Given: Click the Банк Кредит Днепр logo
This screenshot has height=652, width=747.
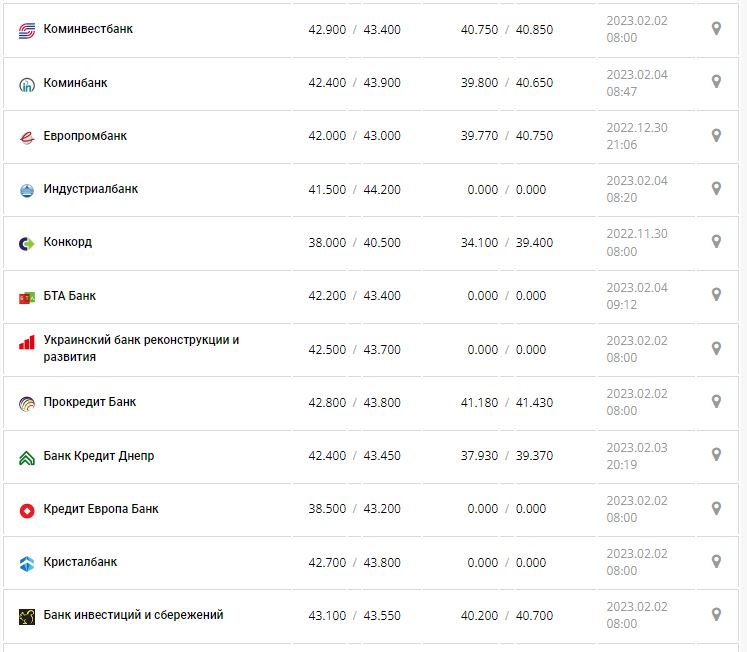Looking at the screenshot, I should coord(27,457).
